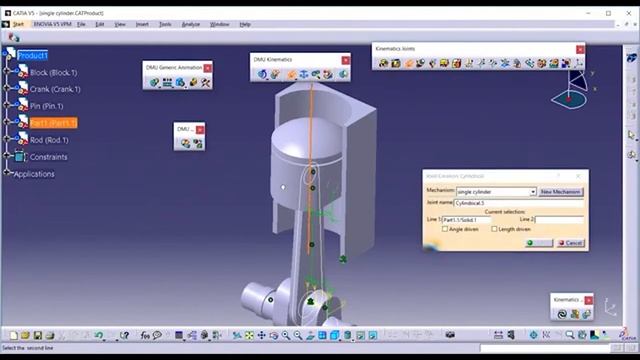Viewport: 640px width, 360px height.
Task: Click the Save disk icon
Action: (38, 335)
